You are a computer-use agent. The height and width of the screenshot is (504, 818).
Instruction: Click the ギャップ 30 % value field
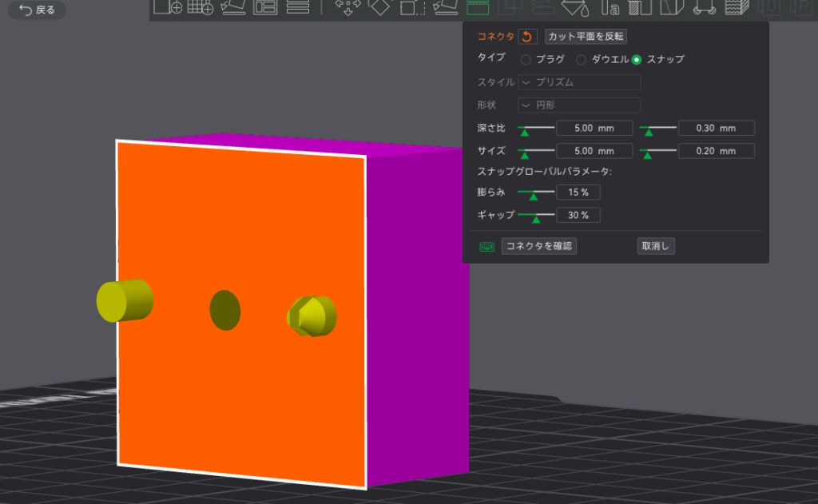(578, 215)
